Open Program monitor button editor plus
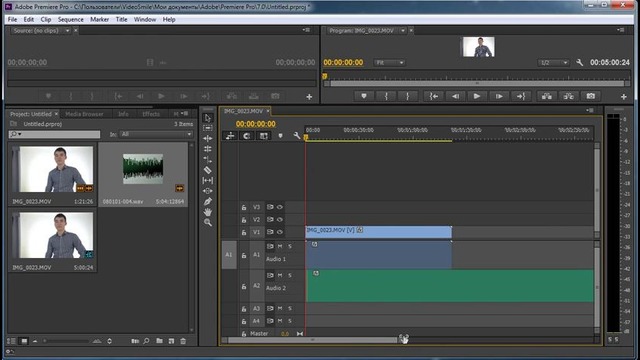The height and width of the screenshot is (360, 640). (x=623, y=97)
